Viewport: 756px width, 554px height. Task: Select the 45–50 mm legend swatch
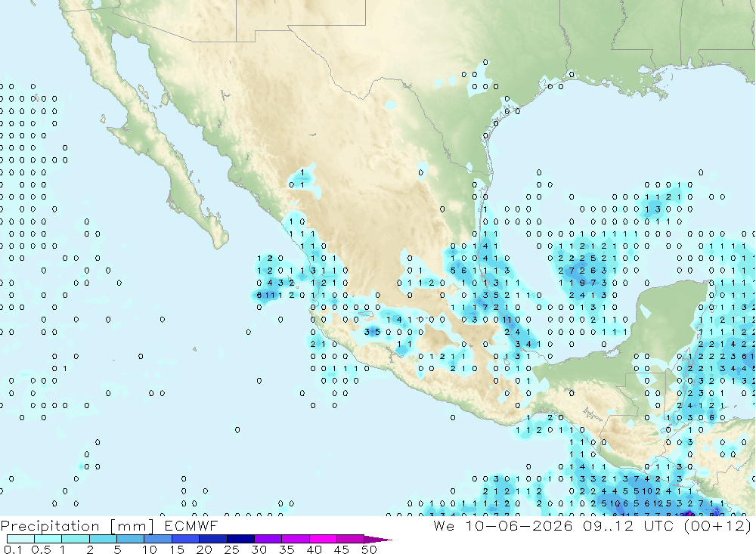click(351, 539)
